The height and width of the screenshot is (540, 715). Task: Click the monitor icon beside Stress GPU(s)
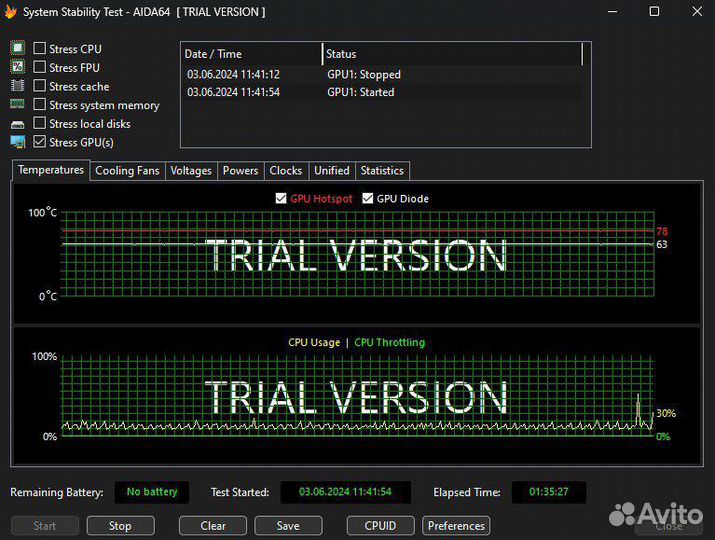point(17,142)
